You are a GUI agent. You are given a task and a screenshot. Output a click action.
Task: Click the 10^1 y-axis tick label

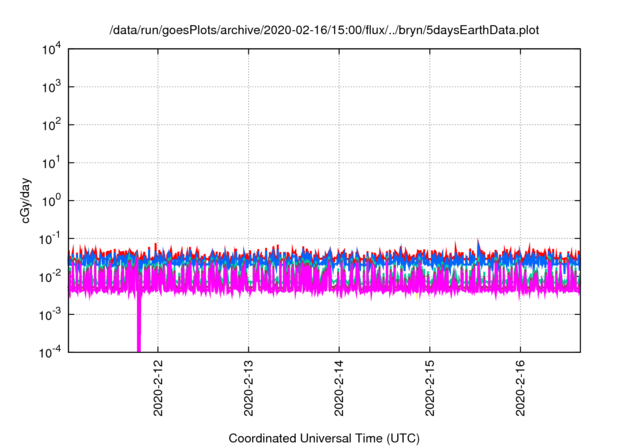coord(51,163)
